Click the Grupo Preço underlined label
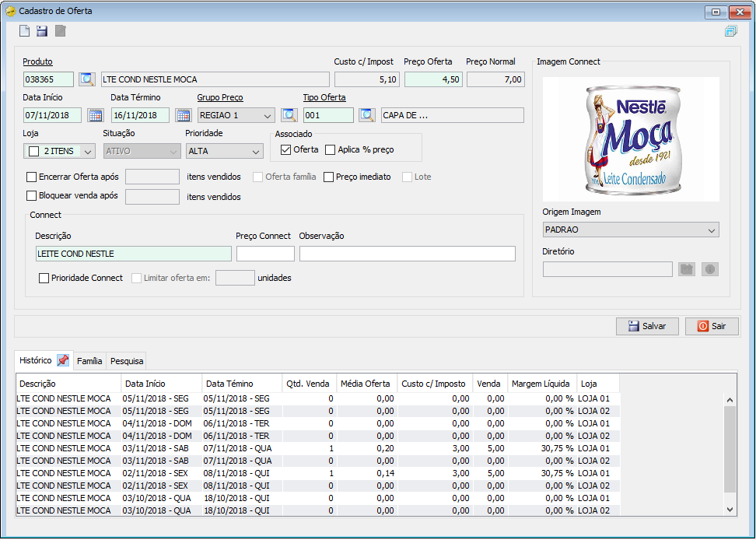The image size is (756, 540). (x=220, y=97)
